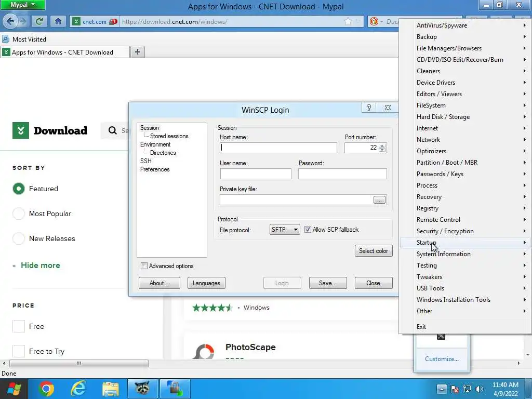Switch to Mypal raccoon taskbar icon
532x399 pixels.
(x=142, y=389)
